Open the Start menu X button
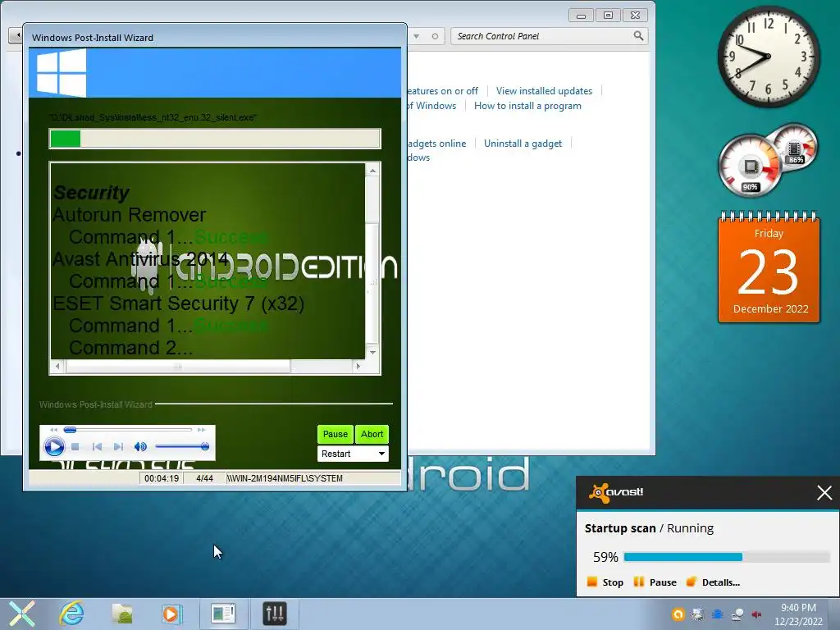 pyautogui.click(x=22, y=614)
